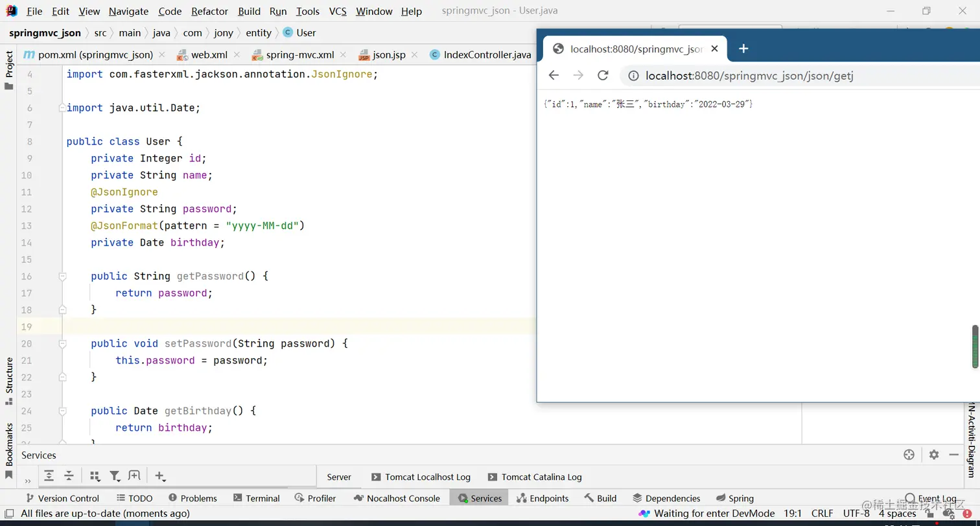Select the Tomcat Localhost Log tab
The image size is (980, 526).
[421, 477]
